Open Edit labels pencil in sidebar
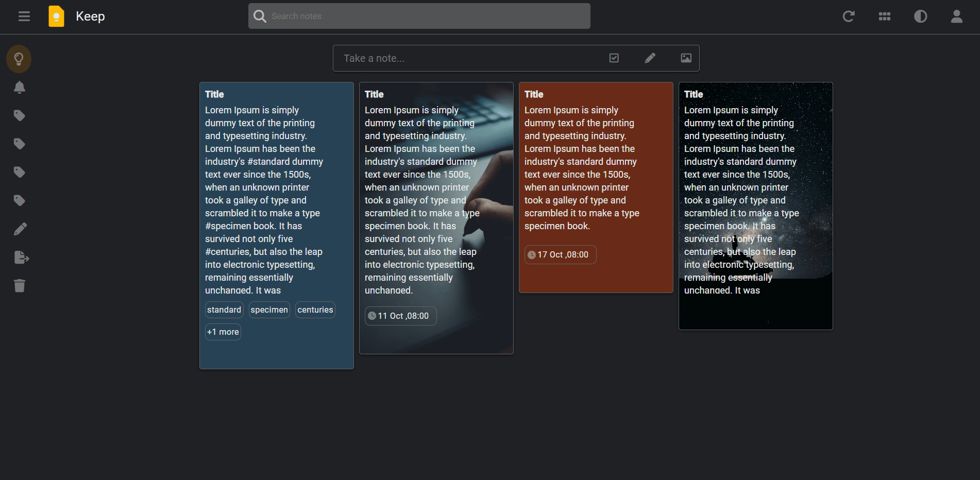Viewport: 980px width, 480px height. tap(20, 229)
